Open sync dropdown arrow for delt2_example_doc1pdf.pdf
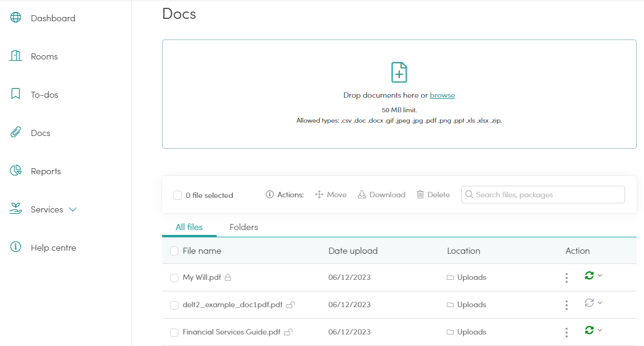644x346 pixels. point(600,303)
